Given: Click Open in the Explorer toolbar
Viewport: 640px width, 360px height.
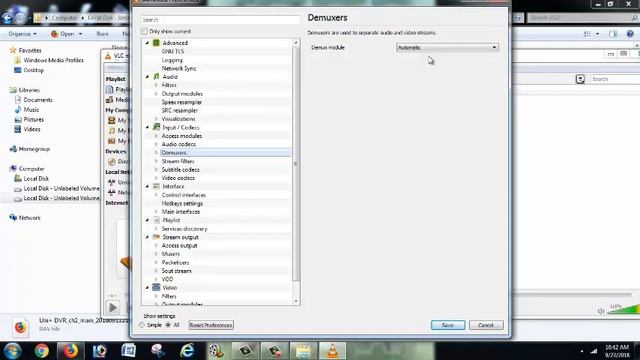Looking at the screenshot, I should pyautogui.click(x=67, y=34).
